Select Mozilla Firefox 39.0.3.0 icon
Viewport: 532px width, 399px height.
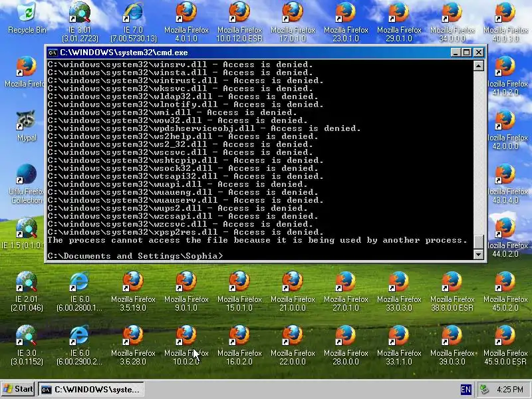[452, 345]
